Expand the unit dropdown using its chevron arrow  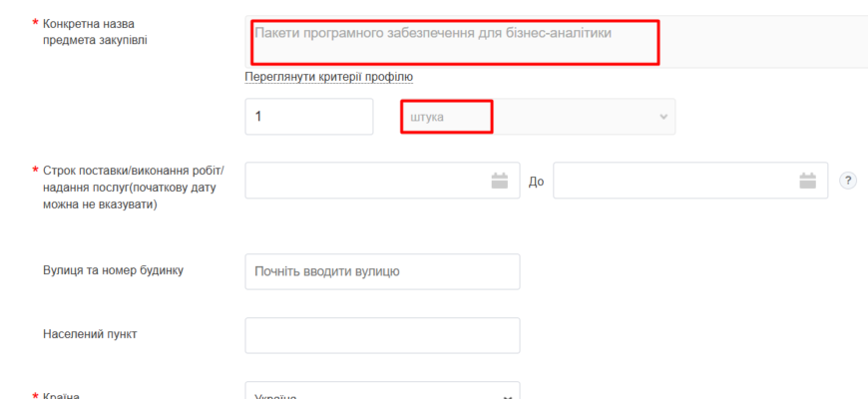(663, 117)
